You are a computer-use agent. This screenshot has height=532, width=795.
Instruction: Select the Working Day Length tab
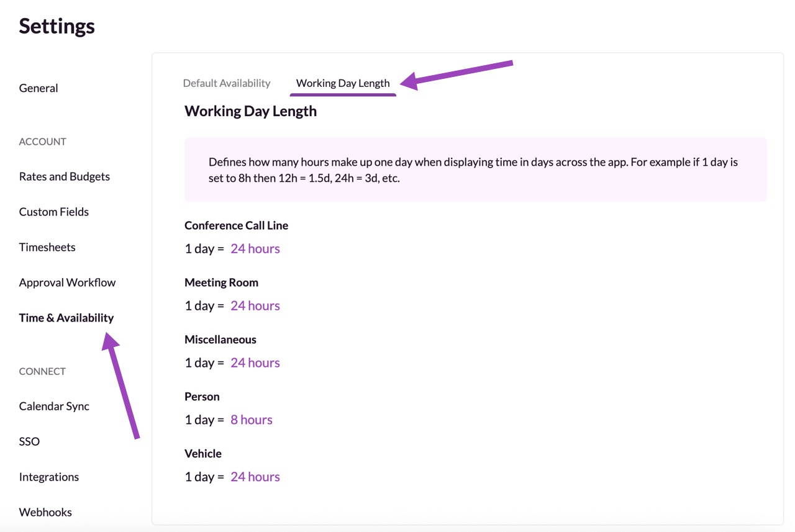point(343,83)
